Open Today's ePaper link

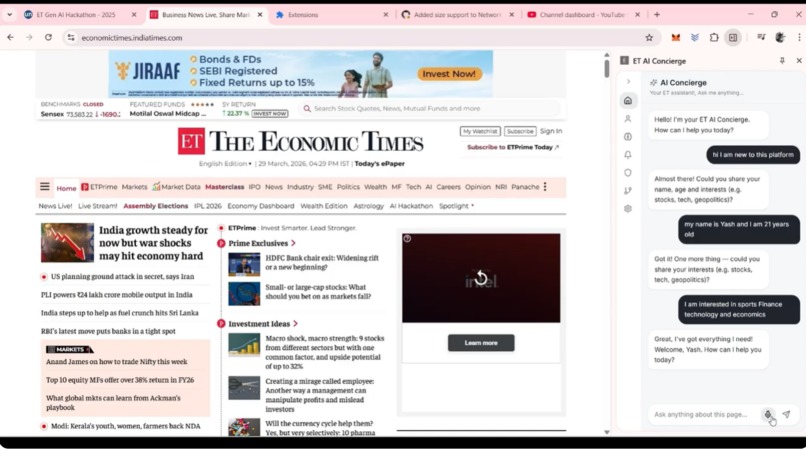379,164
